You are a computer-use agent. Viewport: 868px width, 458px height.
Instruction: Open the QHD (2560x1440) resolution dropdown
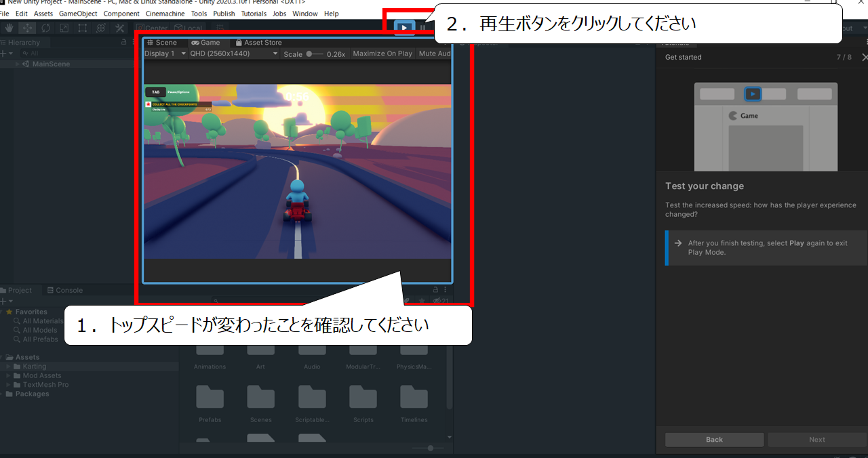(x=234, y=54)
